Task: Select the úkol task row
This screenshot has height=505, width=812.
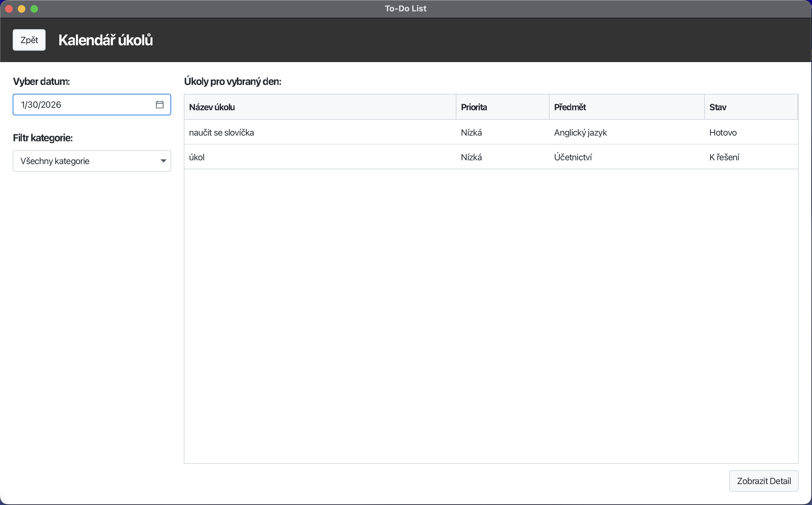Action: [197, 157]
